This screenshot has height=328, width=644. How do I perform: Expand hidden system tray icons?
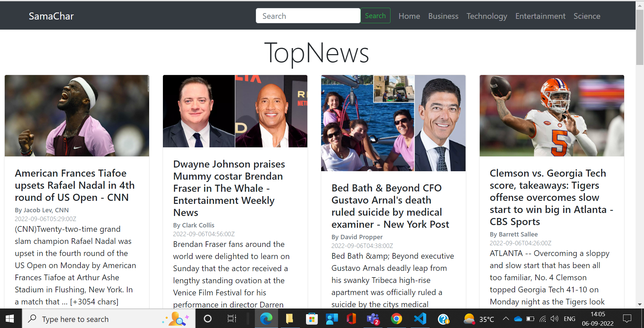(505, 318)
